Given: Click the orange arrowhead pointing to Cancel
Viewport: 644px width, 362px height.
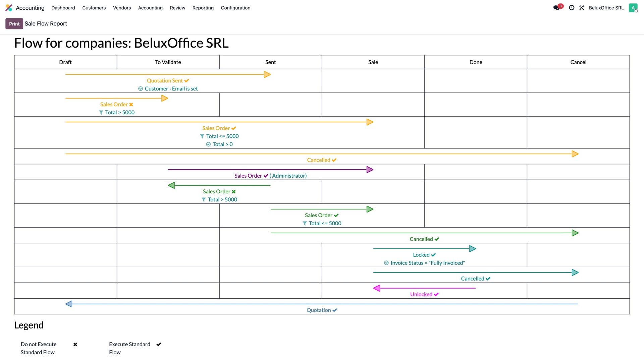Looking at the screenshot, I should [x=575, y=154].
